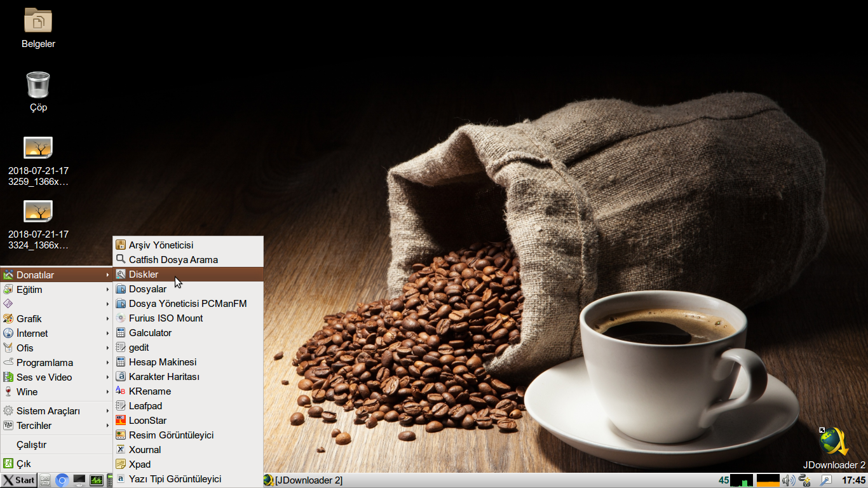Viewport: 868px width, 488px height.
Task: Launch KRename
Action: click(188, 391)
